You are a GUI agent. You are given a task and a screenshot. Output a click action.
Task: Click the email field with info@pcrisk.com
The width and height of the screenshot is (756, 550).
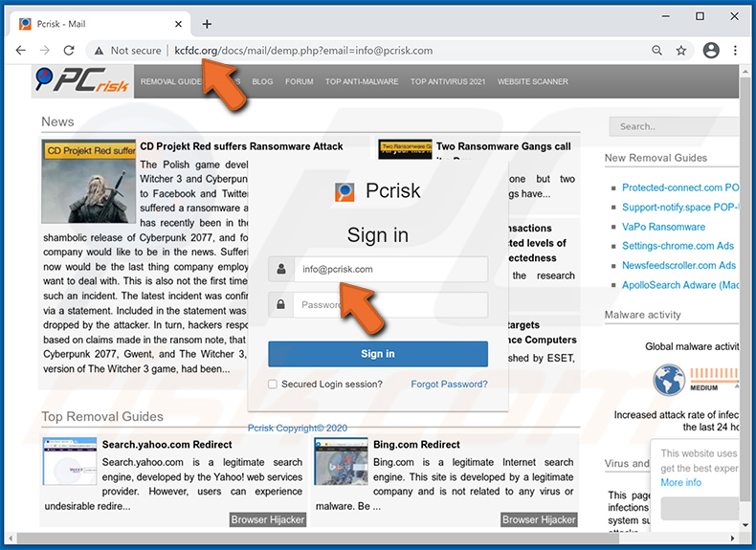tap(390, 269)
